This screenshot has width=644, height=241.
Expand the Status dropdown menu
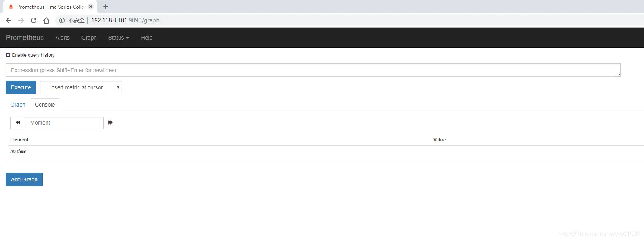tap(119, 38)
